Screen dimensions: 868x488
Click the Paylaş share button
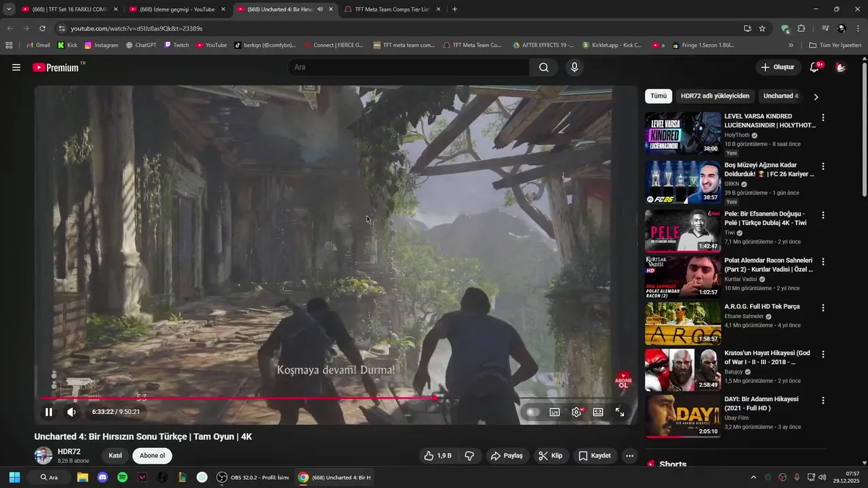pyautogui.click(x=507, y=455)
